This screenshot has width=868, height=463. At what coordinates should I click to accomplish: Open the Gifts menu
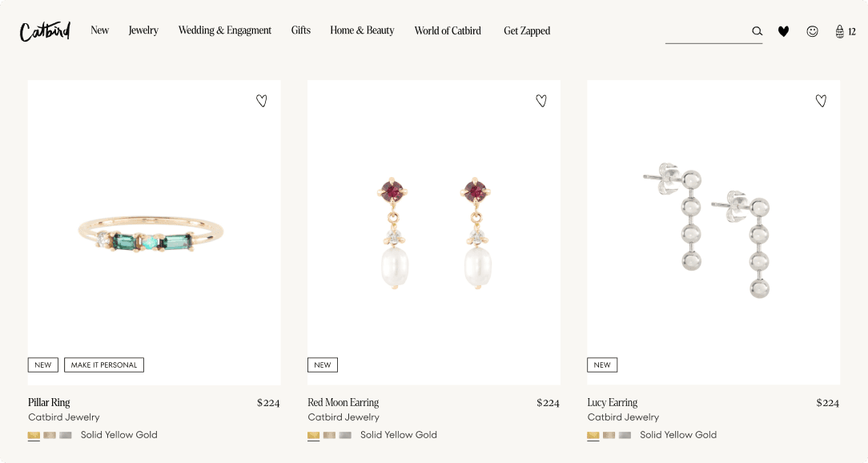pyautogui.click(x=301, y=30)
